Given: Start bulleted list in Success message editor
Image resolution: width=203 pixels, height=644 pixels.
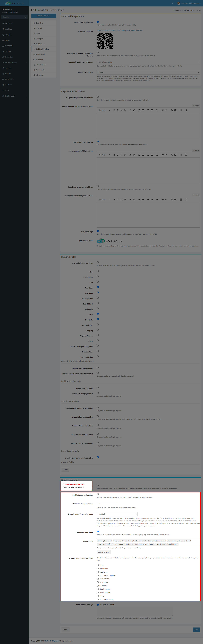Looking at the screenshot, I should pyautogui.click(x=143, y=155).
